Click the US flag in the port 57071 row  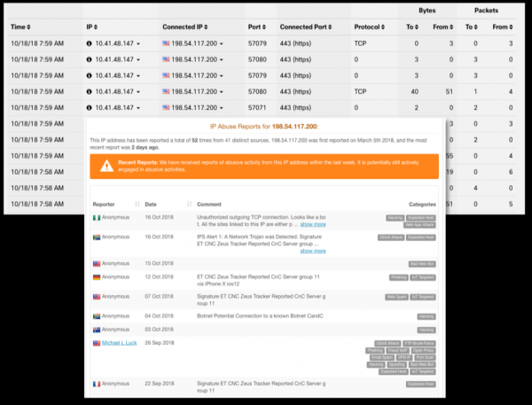coord(168,106)
